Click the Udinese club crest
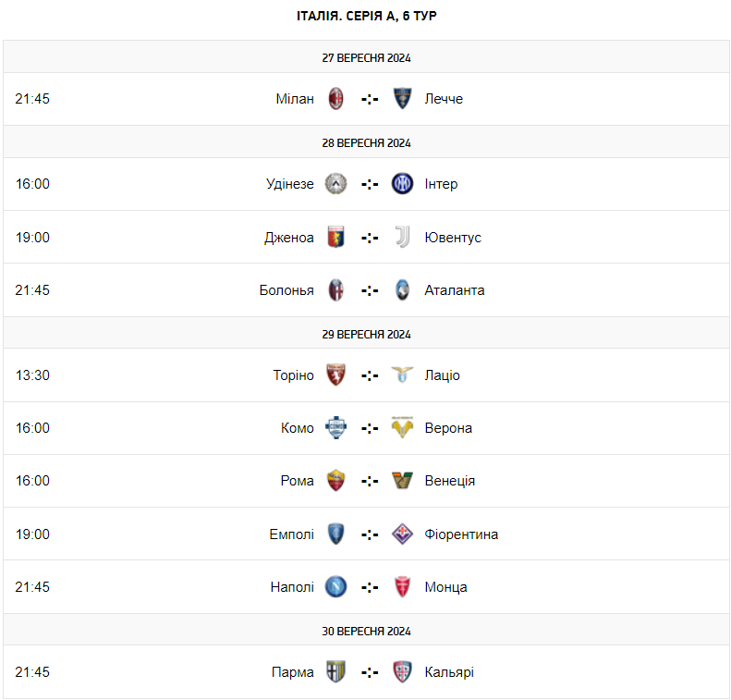Image resolution: width=731 pixels, height=700 pixels. pyautogui.click(x=336, y=184)
